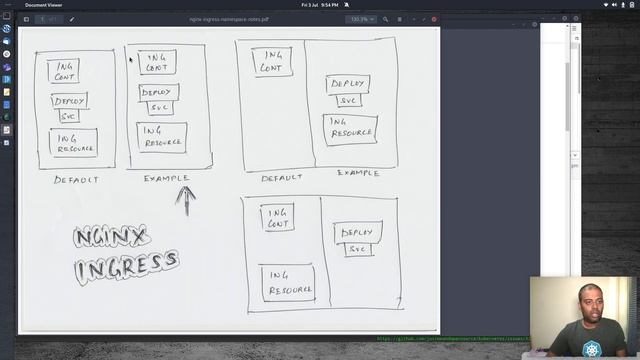Activate the annotation pencil tool

(72, 19)
